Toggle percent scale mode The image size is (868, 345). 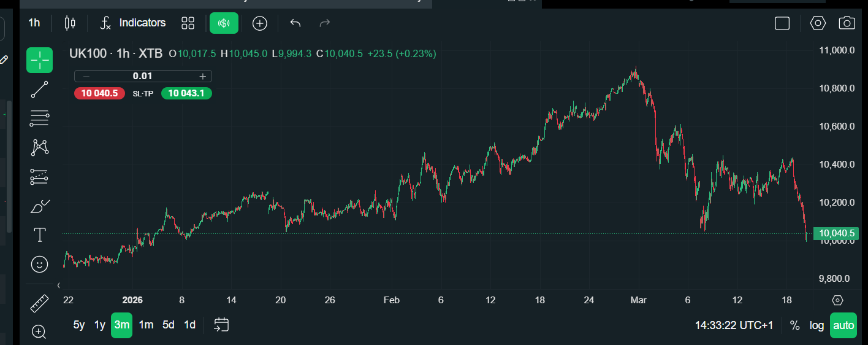click(x=794, y=325)
